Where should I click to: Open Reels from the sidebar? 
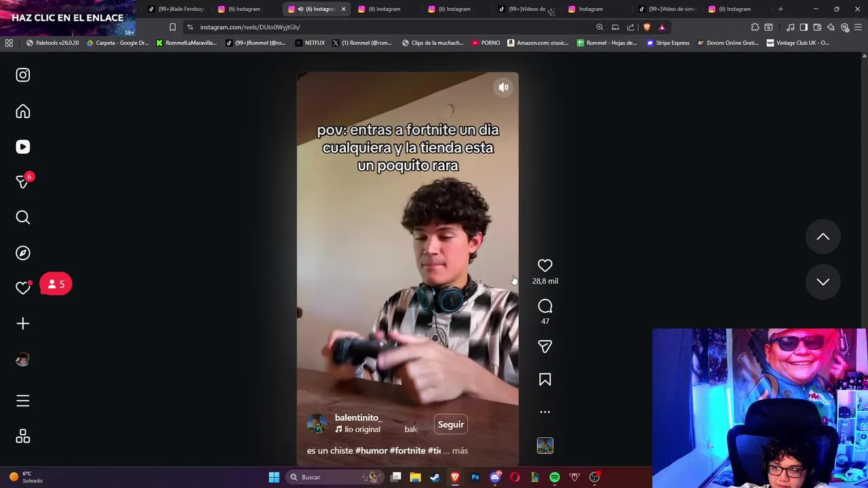tap(23, 147)
